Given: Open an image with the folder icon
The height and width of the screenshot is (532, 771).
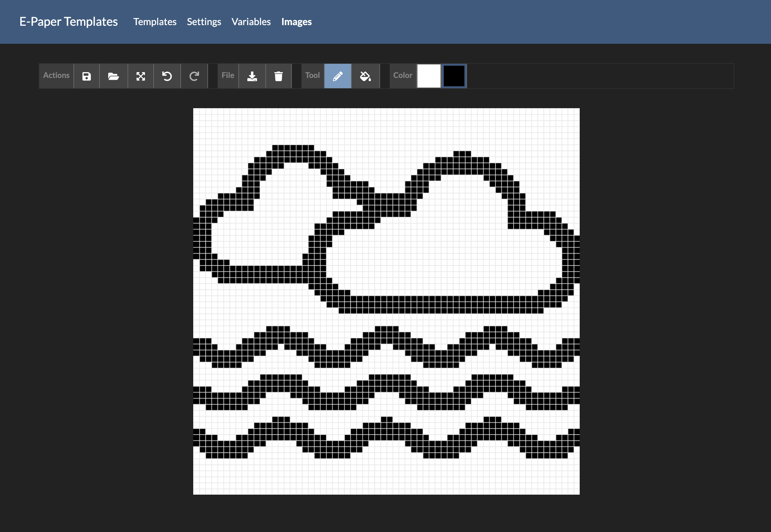Looking at the screenshot, I should click(114, 76).
